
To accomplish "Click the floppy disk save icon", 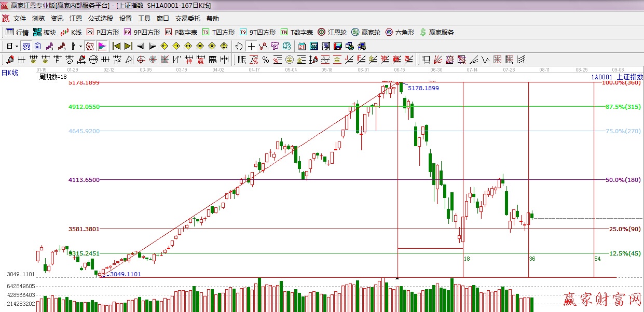I will tap(338, 46).
